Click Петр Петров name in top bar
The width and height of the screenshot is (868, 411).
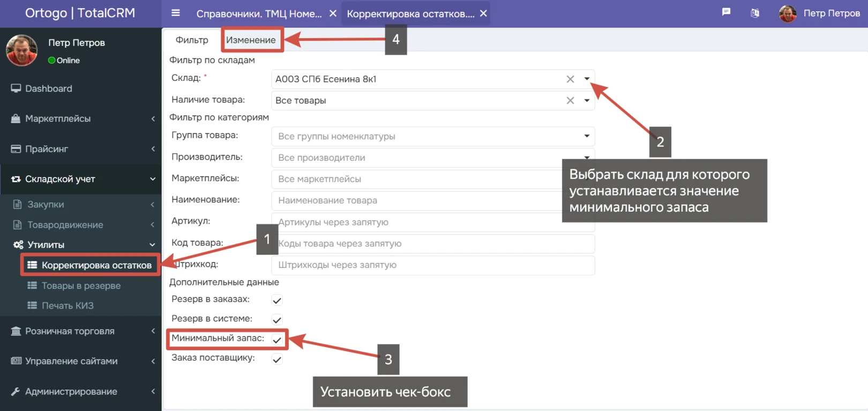coord(832,13)
